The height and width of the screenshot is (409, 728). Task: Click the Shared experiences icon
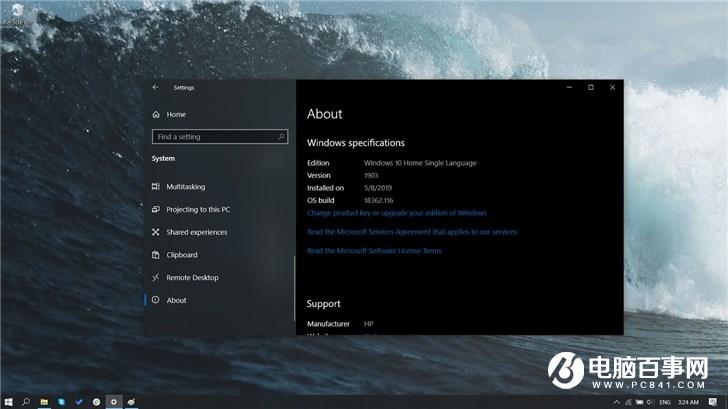(x=156, y=232)
